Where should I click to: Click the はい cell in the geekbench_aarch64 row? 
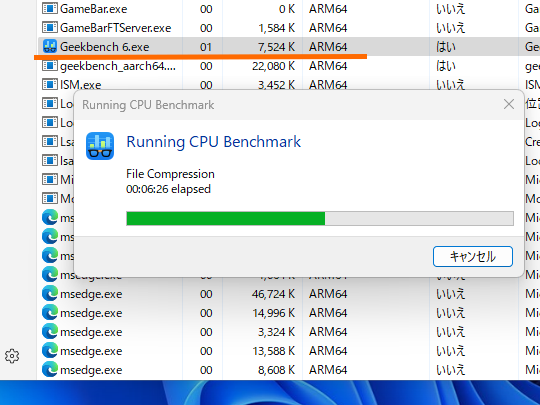[446, 66]
